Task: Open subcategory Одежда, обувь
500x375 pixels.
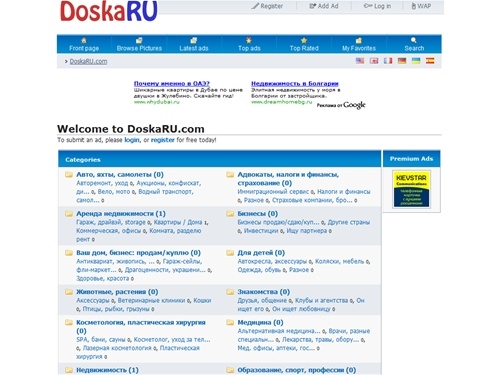Action: coord(259,270)
